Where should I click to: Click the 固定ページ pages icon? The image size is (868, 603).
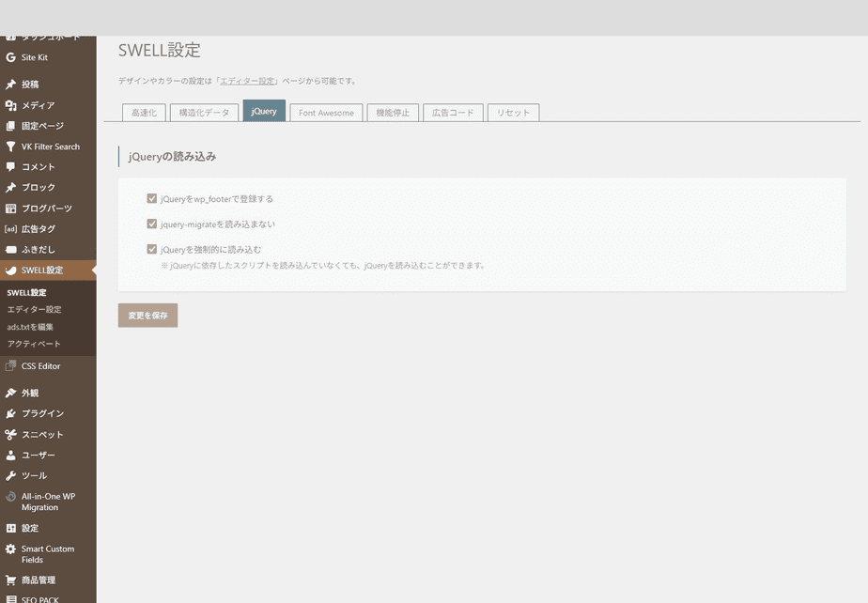(x=10, y=126)
